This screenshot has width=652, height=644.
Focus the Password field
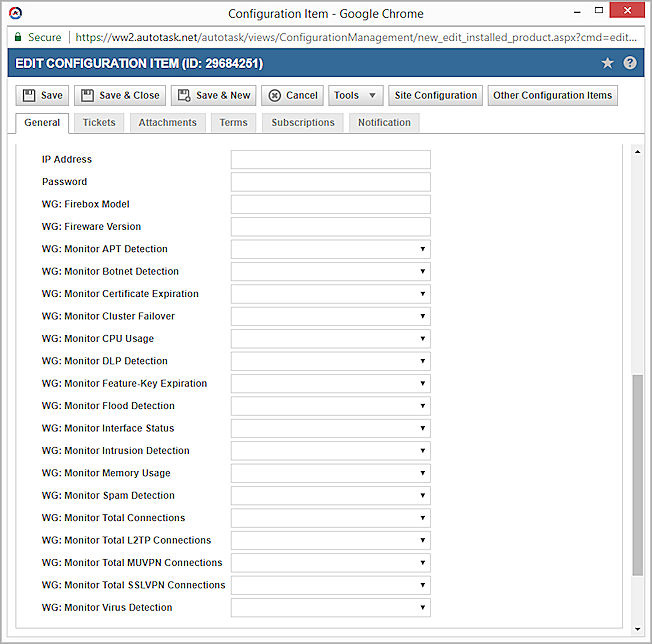click(331, 182)
